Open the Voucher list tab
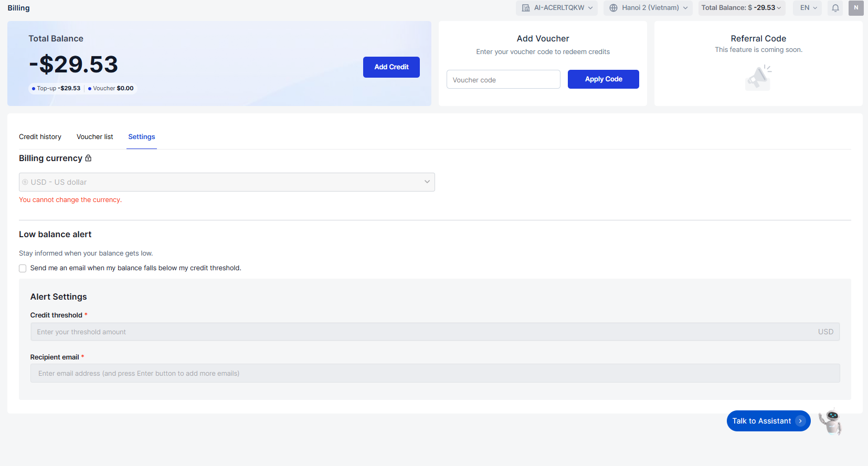 click(x=94, y=137)
